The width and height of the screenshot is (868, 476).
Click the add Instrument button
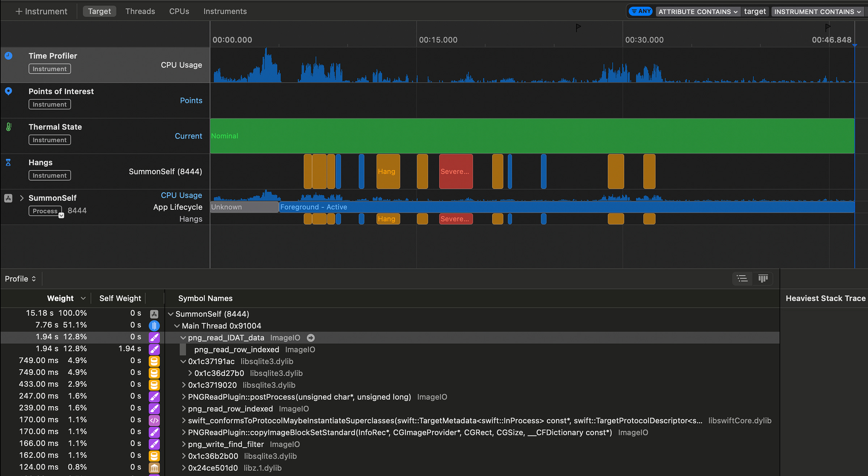(x=41, y=11)
